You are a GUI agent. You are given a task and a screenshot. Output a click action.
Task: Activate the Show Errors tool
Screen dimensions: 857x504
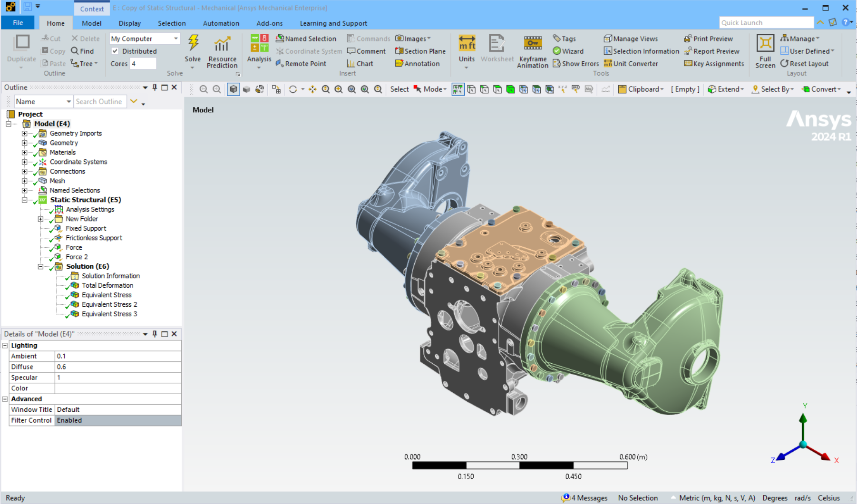click(575, 63)
